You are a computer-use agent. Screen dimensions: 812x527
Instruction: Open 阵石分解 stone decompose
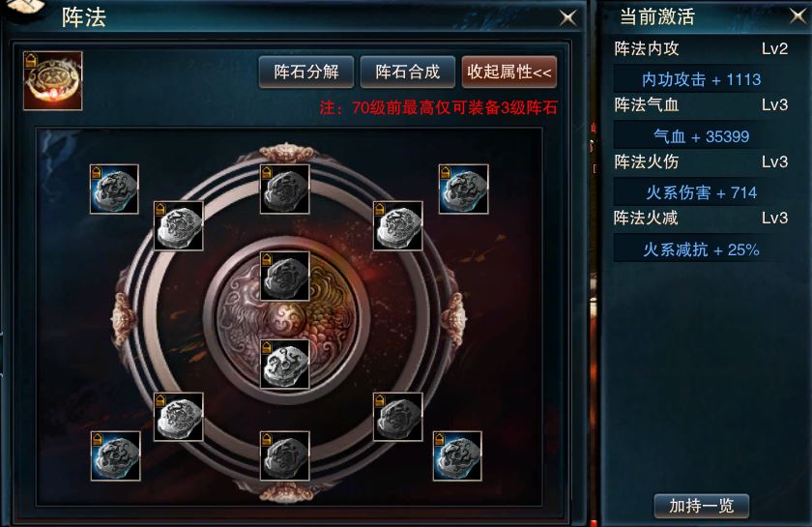click(306, 72)
